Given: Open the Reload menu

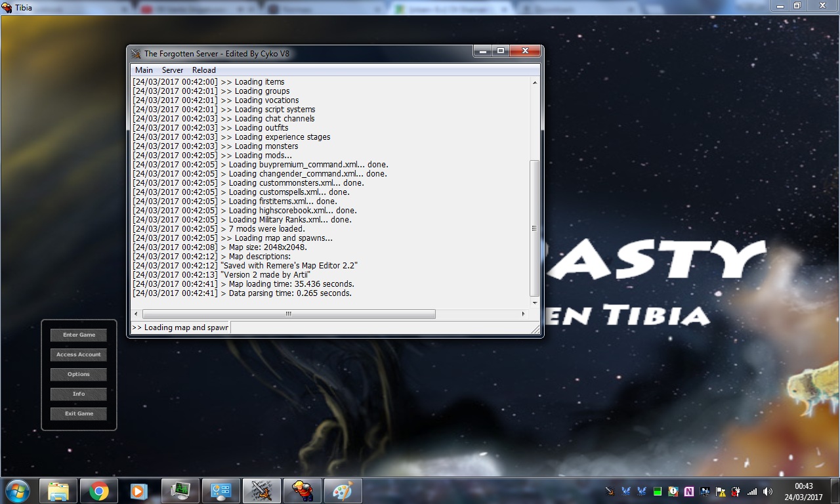Looking at the screenshot, I should tap(204, 70).
